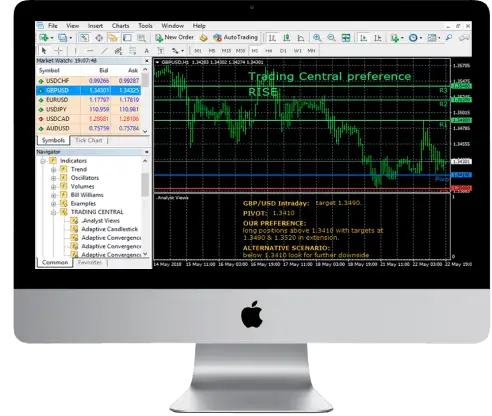The image size is (492, 416).
Task: Collapse the Indicators tree node
Action: click(x=43, y=161)
